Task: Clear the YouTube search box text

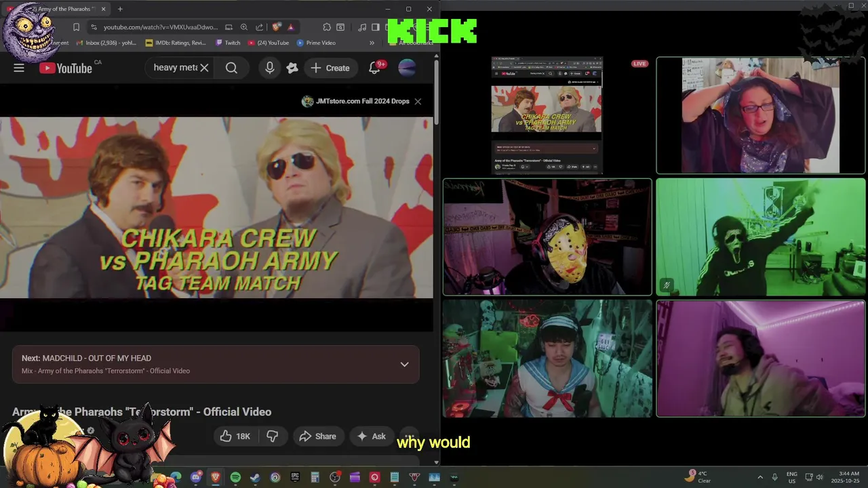Action: click(x=203, y=68)
